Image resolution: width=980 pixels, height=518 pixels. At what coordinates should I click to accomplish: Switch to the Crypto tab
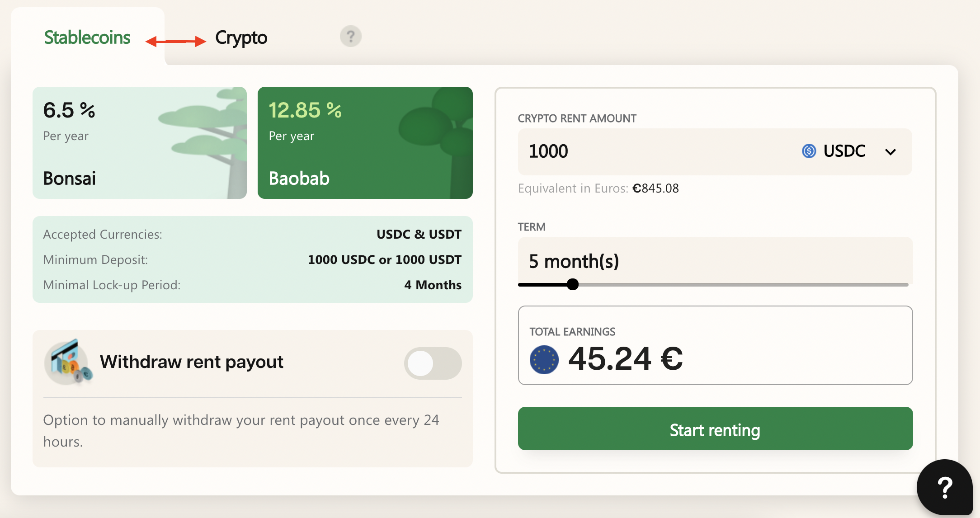(x=241, y=38)
